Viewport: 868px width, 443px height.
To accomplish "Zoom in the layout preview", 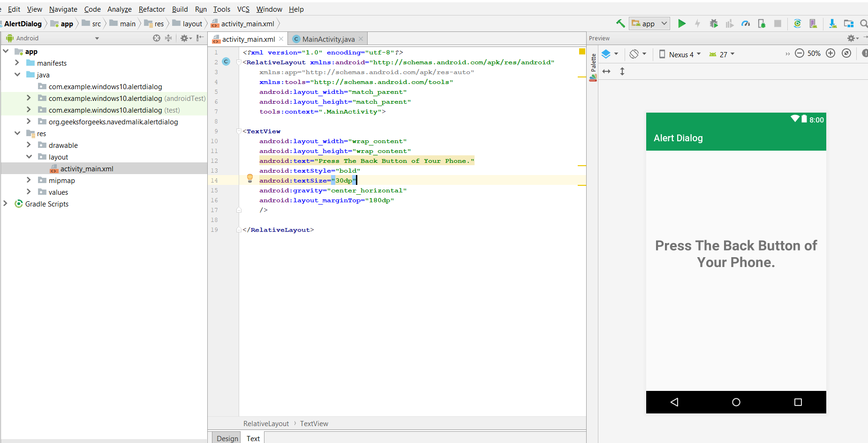I will pos(830,53).
